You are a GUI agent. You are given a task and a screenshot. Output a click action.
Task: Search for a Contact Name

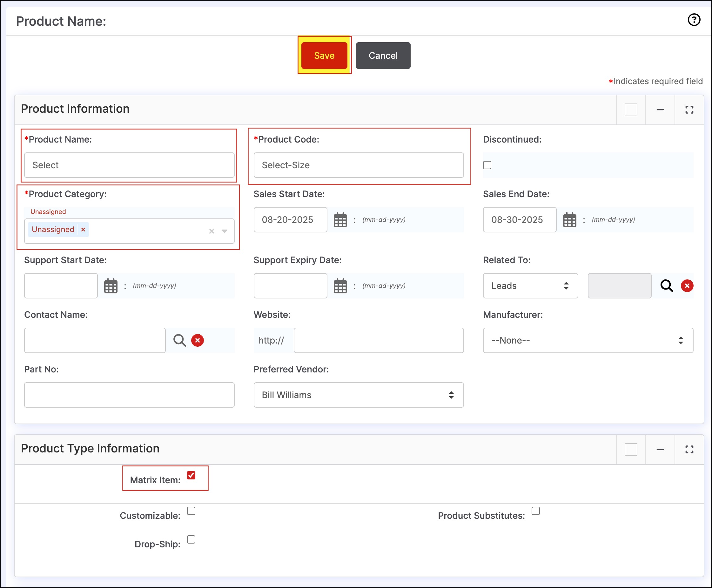coord(179,340)
